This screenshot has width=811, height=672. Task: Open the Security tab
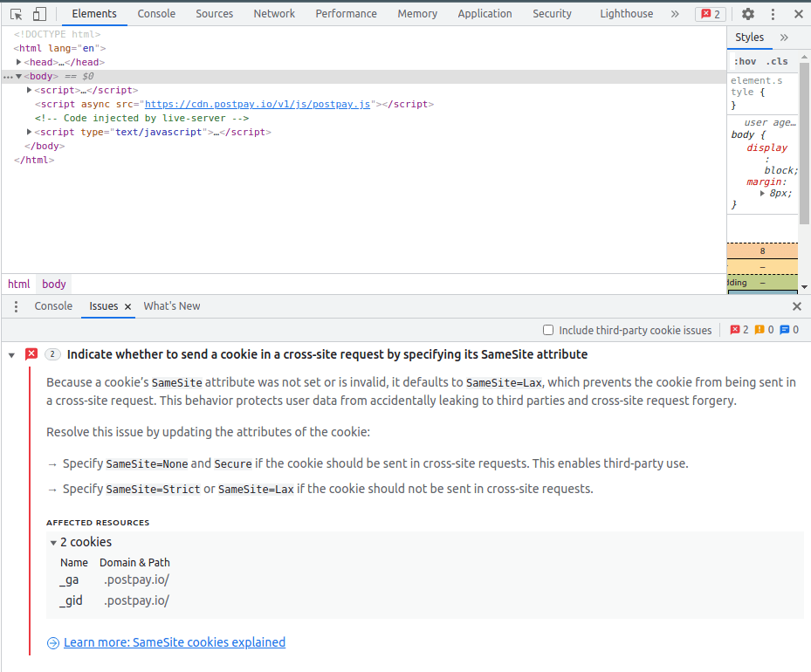click(552, 14)
